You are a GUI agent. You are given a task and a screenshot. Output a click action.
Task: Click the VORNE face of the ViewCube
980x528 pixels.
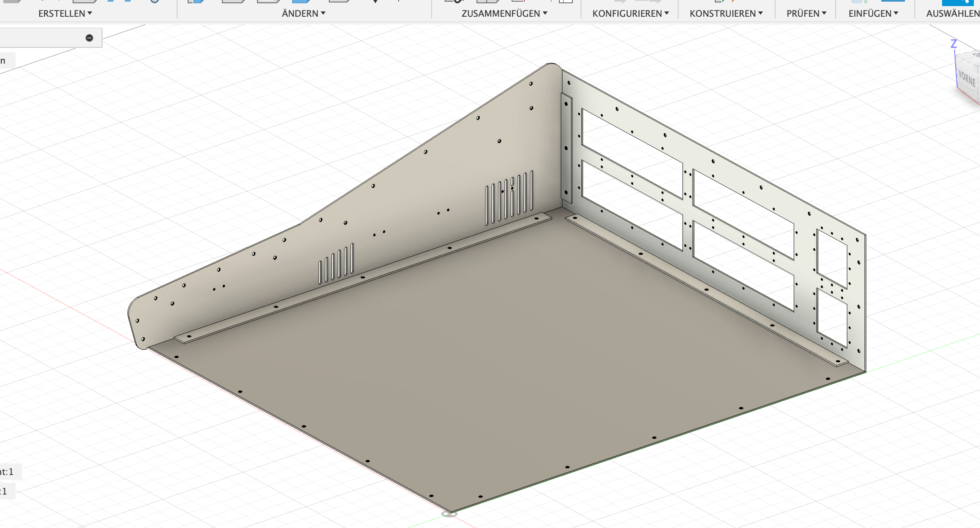click(967, 79)
